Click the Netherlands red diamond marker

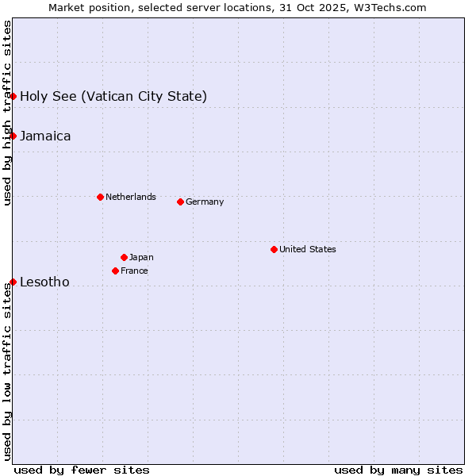[x=100, y=197]
